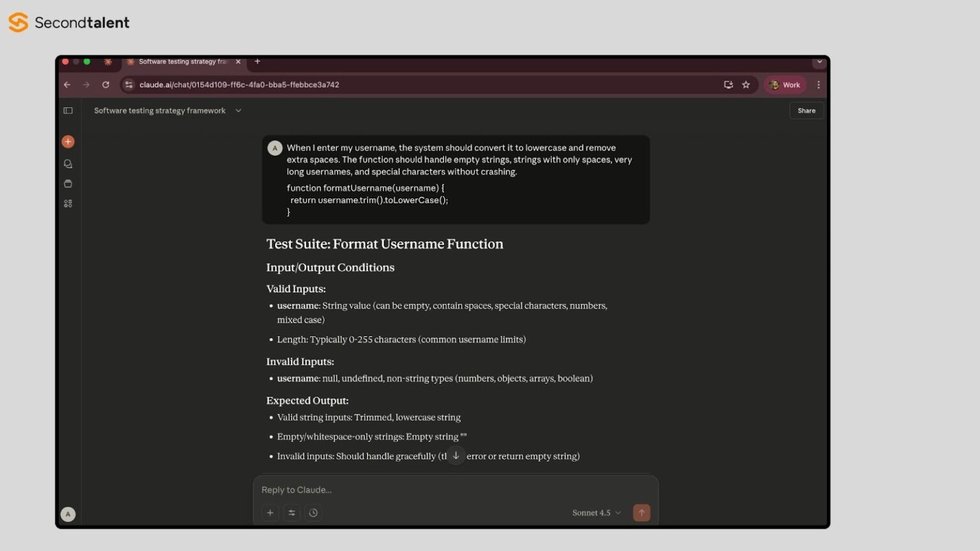Screen dimensions: 980x551
Task: Bookmark this page with the star
Action: [746, 85]
